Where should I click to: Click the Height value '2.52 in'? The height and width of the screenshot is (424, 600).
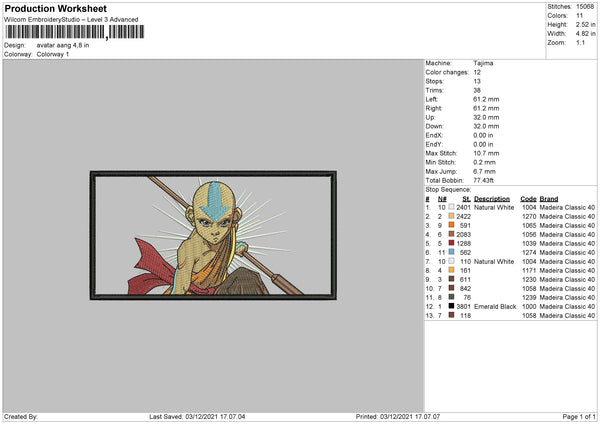[585, 24]
